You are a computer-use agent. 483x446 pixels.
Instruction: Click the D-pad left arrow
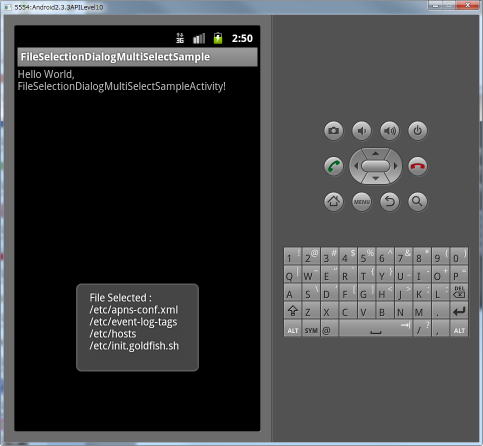356,166
